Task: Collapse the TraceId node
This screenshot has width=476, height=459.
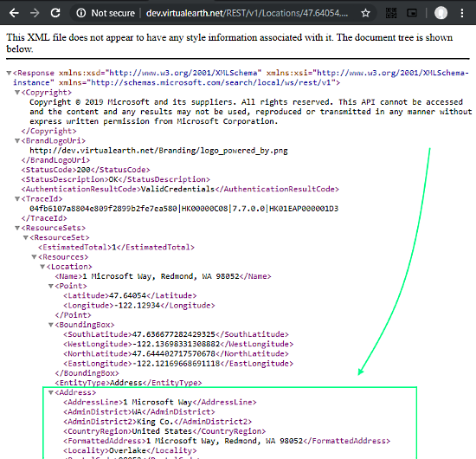Action: pos(17,199)
